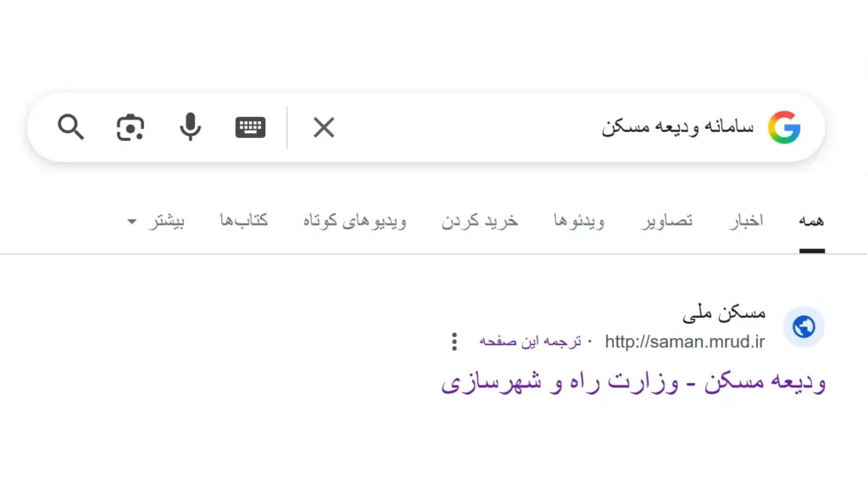Switch to the اخبار (News) tab
Viewport: 868px width, 488px height.
click(x=746, y=219)
